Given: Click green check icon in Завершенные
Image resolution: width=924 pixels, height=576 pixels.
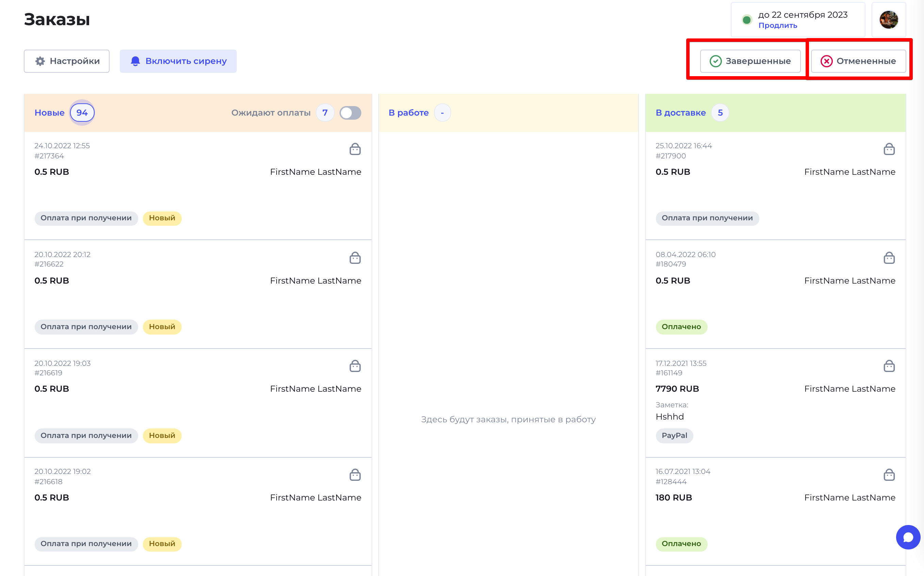Looking at the screenshot, I should click(x=715, y=61).
